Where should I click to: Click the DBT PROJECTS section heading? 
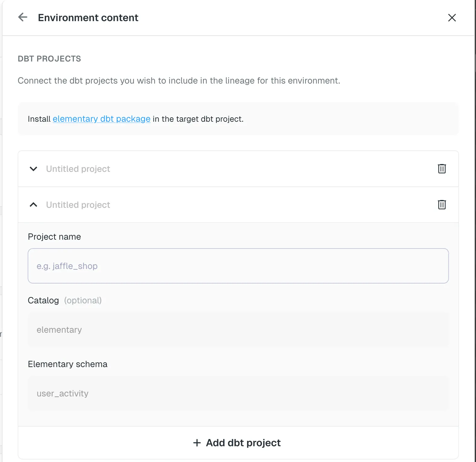(x=49, y=59)
